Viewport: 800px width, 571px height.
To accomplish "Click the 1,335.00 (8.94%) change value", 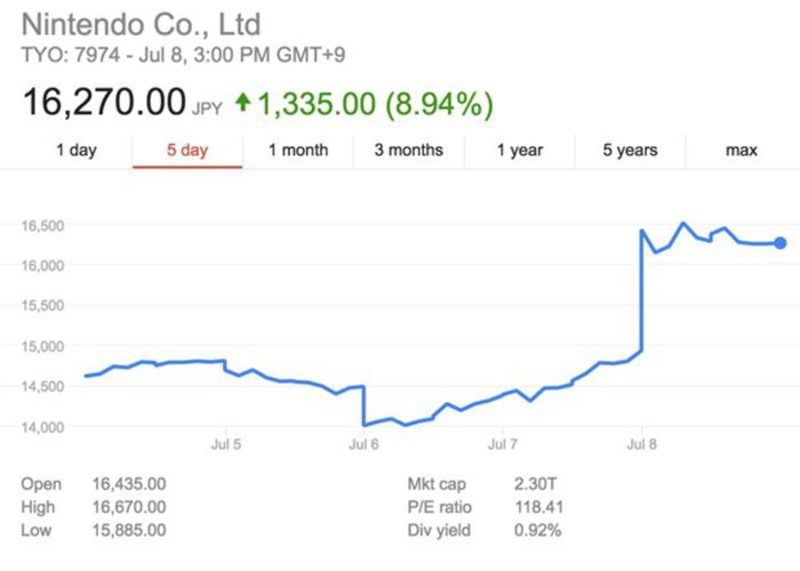I will tap(376, 102).
